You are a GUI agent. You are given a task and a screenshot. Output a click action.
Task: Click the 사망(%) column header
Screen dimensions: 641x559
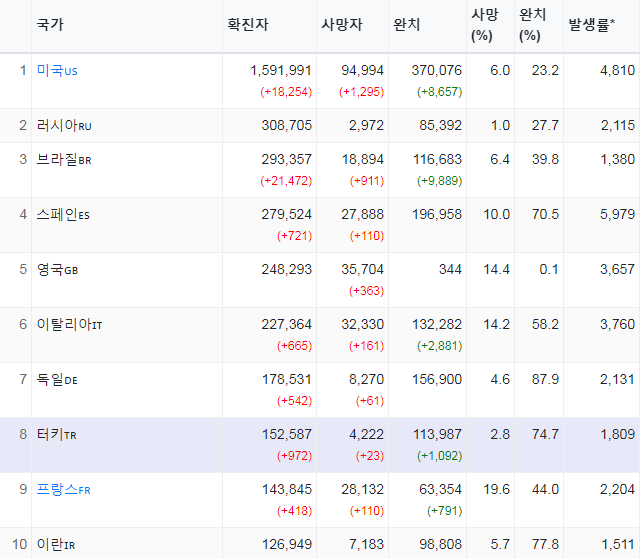[x=484, y=25]
